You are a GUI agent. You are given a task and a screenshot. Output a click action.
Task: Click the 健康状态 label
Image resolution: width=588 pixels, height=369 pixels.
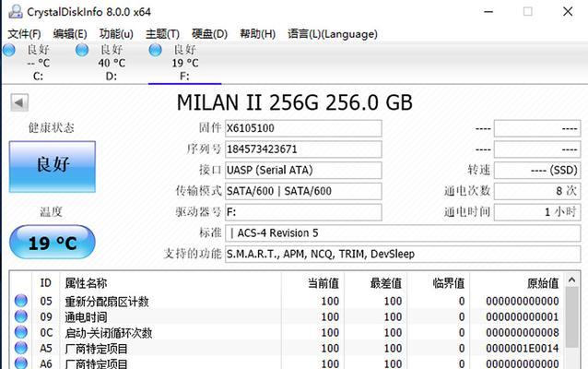[52, 127]
